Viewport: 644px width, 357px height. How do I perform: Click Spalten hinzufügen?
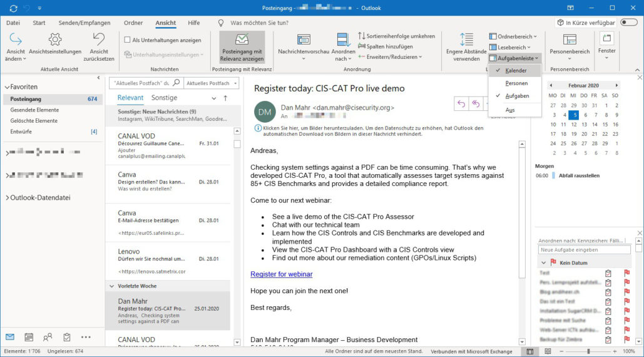click(x=386, y=46)
